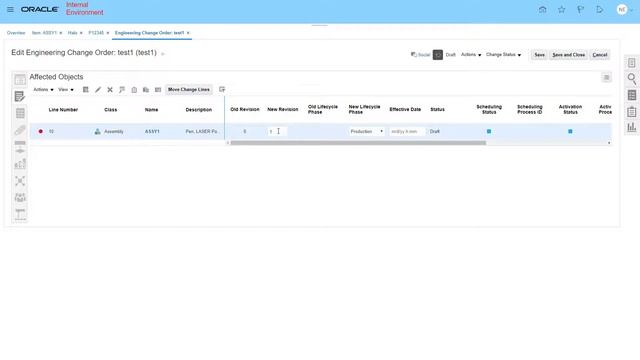Screen dimensions: 640x360
Task: Close the P12345 tab
Action: tap(108, 33)
